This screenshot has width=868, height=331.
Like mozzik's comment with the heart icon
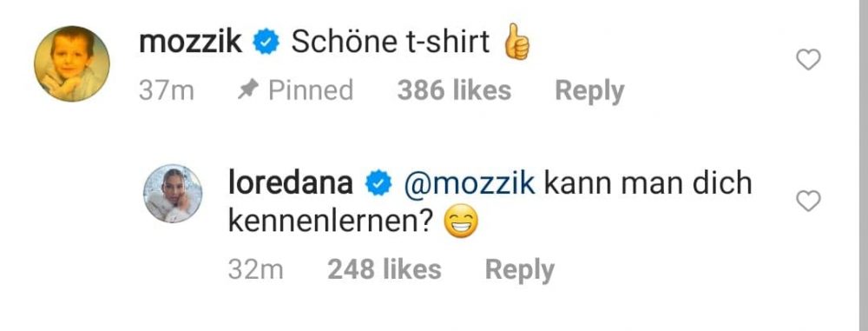coord(808,59)
